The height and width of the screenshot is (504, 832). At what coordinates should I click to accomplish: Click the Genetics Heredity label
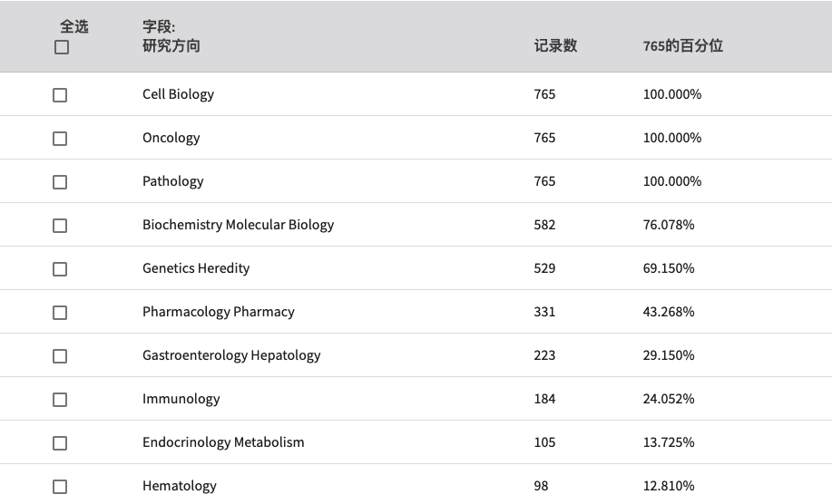pos(196,268)
